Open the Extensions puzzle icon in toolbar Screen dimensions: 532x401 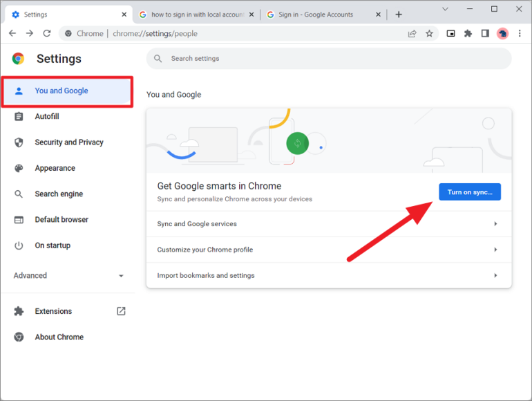point(468,33)
